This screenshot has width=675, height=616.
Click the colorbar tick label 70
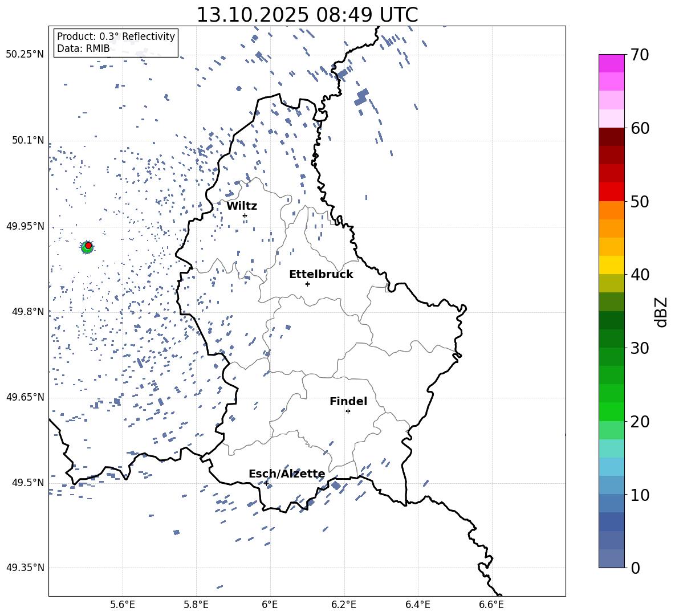(x=640, y=55)
